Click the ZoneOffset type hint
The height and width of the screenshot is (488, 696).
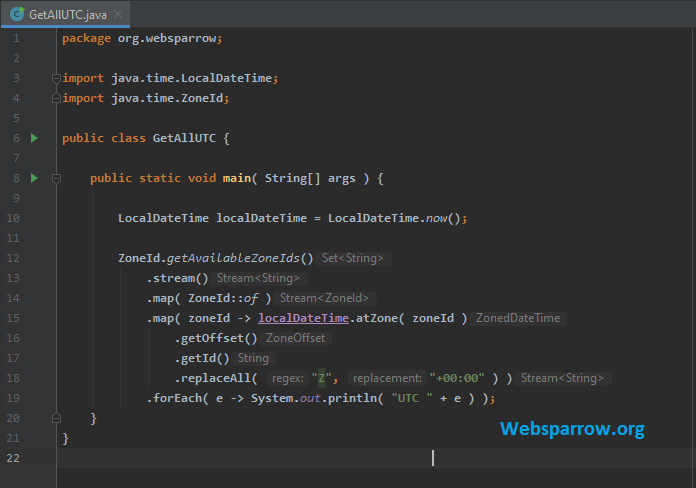tap(296, 338)
